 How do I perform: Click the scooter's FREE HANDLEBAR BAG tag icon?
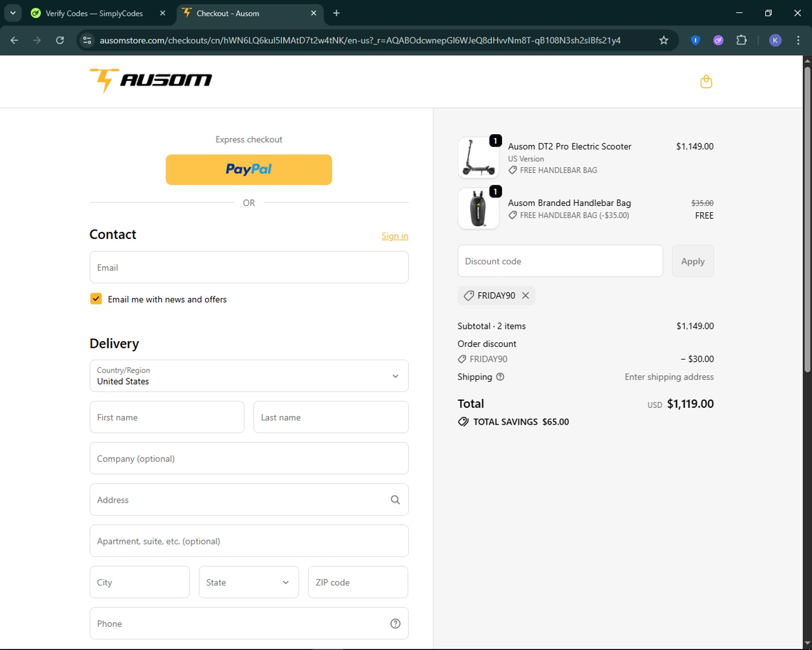pos(513,170)
